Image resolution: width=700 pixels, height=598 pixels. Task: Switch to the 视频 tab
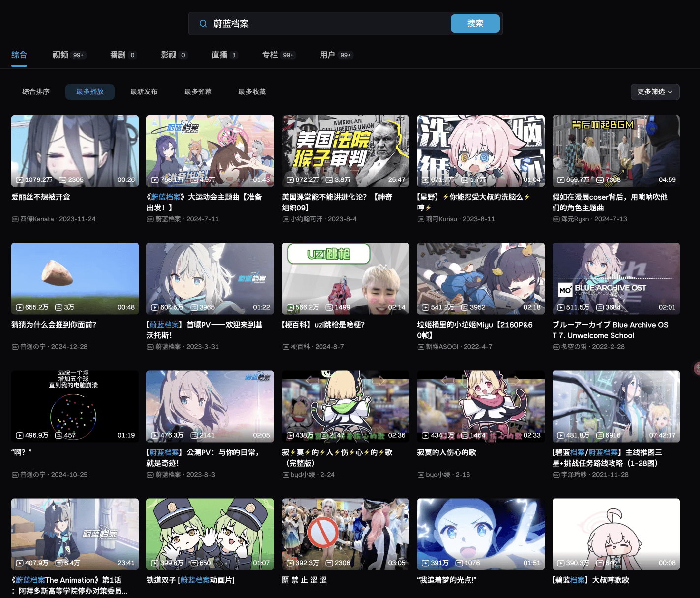coord(69,55)
